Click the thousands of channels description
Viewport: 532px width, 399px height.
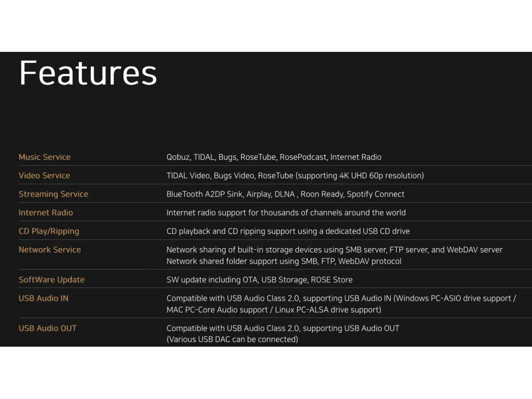(x=286, y=213)
